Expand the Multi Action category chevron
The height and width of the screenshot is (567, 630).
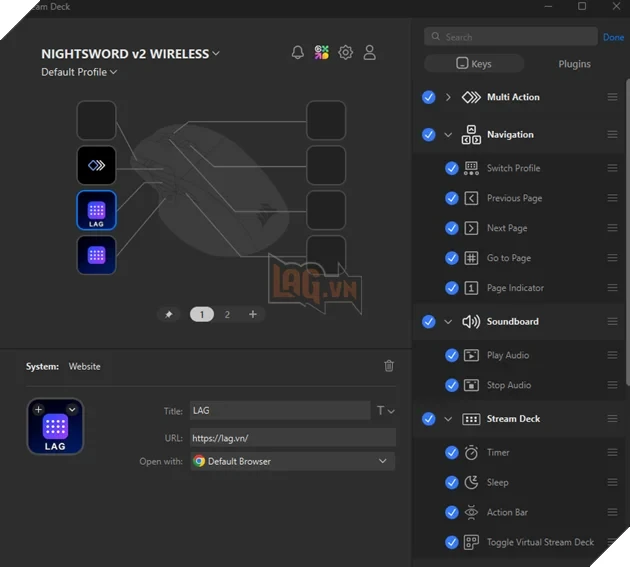pyautogui.click(x=448, y=97)
